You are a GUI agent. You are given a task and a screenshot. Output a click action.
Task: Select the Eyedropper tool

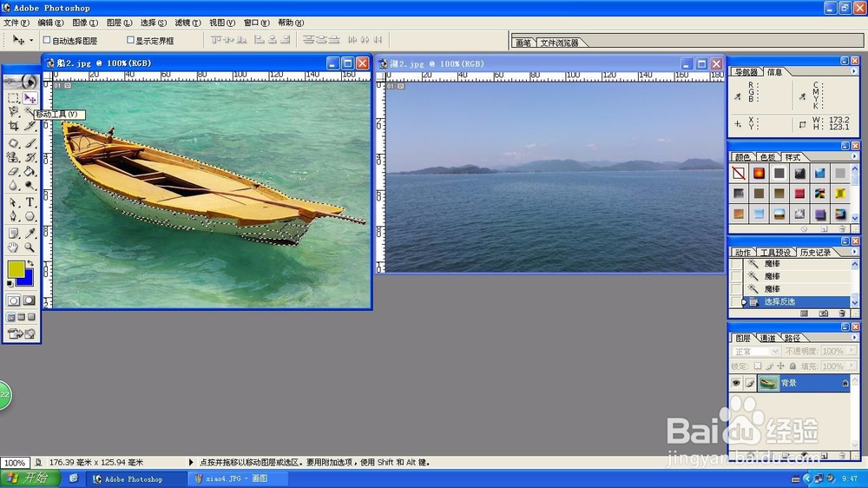tap(30, 234)
